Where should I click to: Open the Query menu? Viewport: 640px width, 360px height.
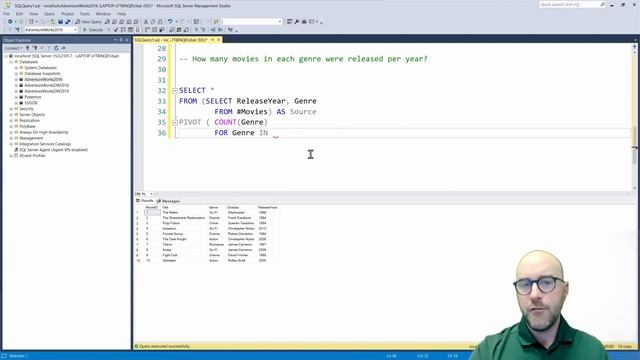49,14
